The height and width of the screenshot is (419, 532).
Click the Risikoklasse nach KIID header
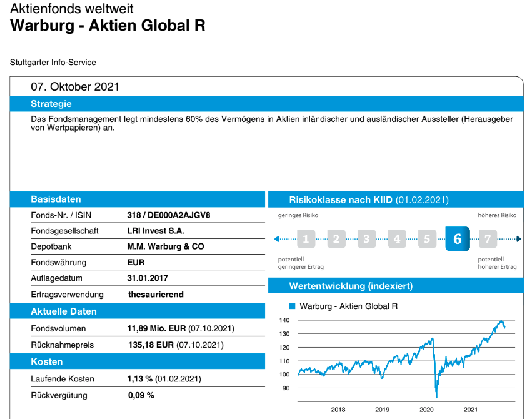pos(396,200)
